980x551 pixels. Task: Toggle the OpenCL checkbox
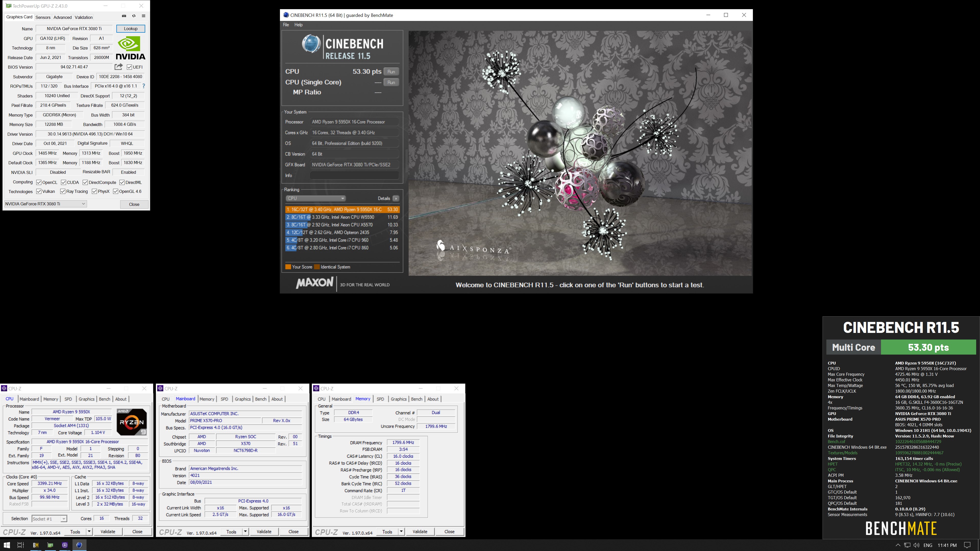tap(39, 182)
